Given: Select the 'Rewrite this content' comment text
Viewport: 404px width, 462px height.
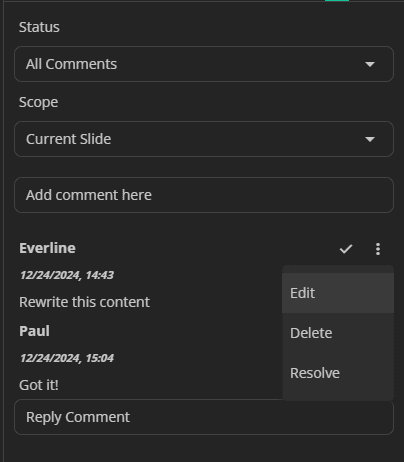Looking at the screenshot, I should coord(84,302).
